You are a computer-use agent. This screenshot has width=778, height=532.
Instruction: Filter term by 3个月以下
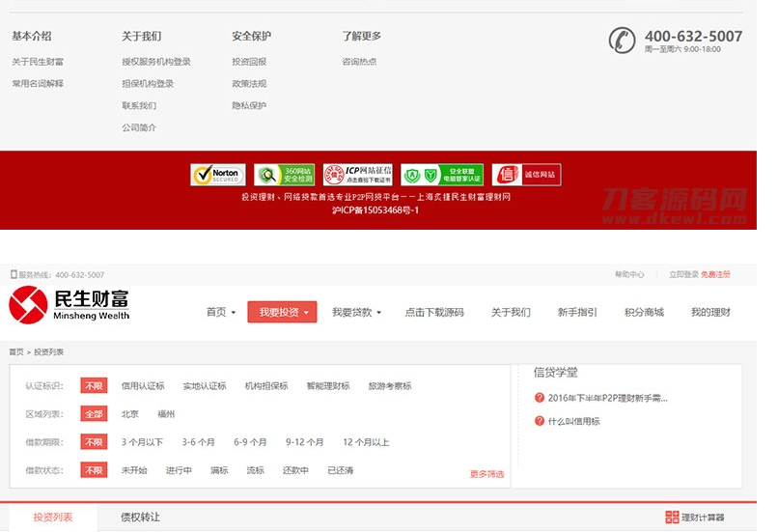143,442
